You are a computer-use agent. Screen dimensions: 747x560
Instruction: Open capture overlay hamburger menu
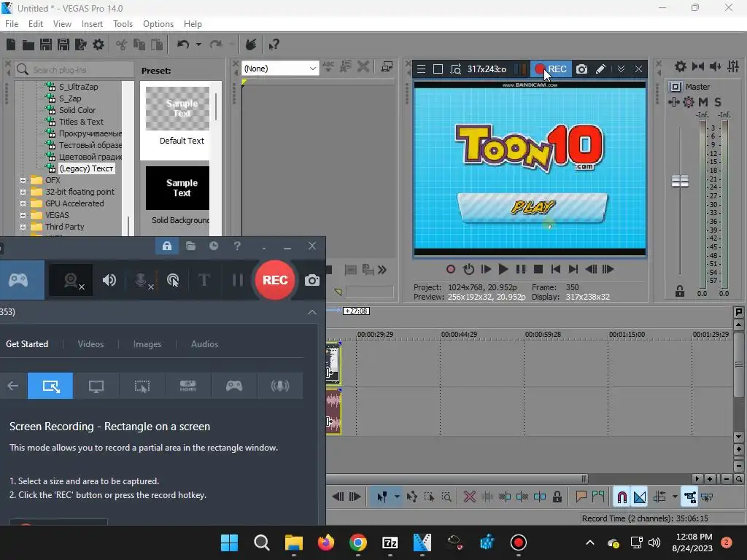point(421,69)
